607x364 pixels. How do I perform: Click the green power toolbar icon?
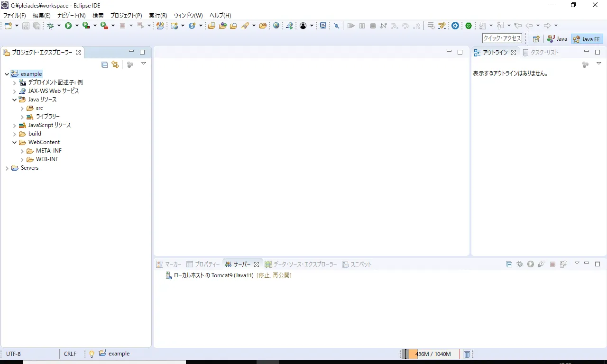point(468,26)
